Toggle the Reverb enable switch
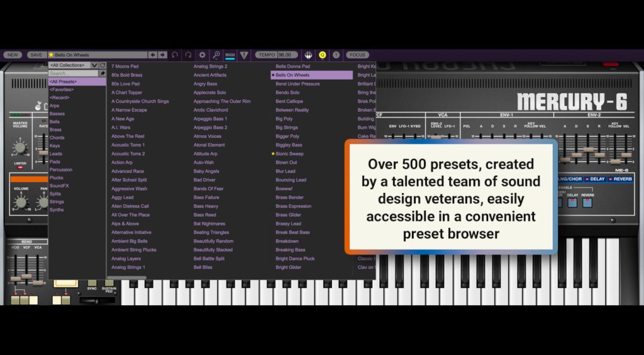Image resolution: width=644 pixels, height=355 pixels. pyautogui.click(x=587, y=203)
